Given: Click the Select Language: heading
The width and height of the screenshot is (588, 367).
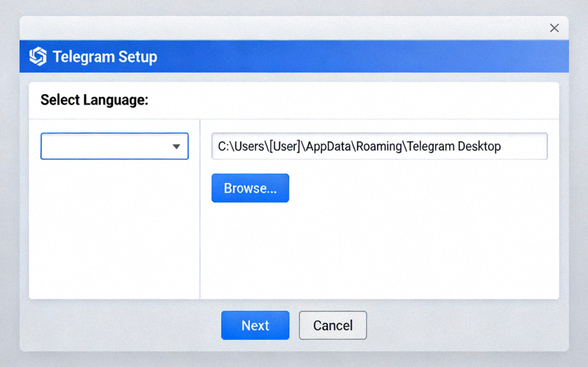Looking at the screenshot, I should tap(95, 100).
